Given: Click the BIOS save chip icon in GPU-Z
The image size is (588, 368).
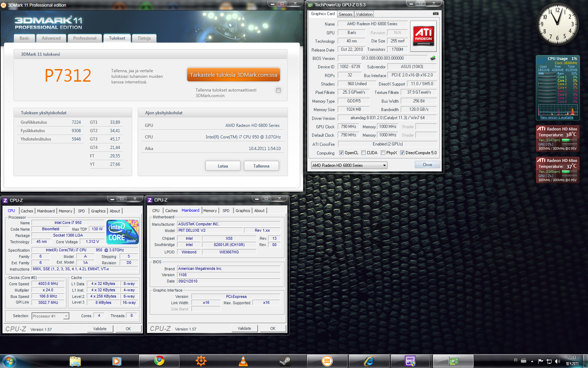Looking at the screenshot, I should pyautogui.click(x=433, y=58).
